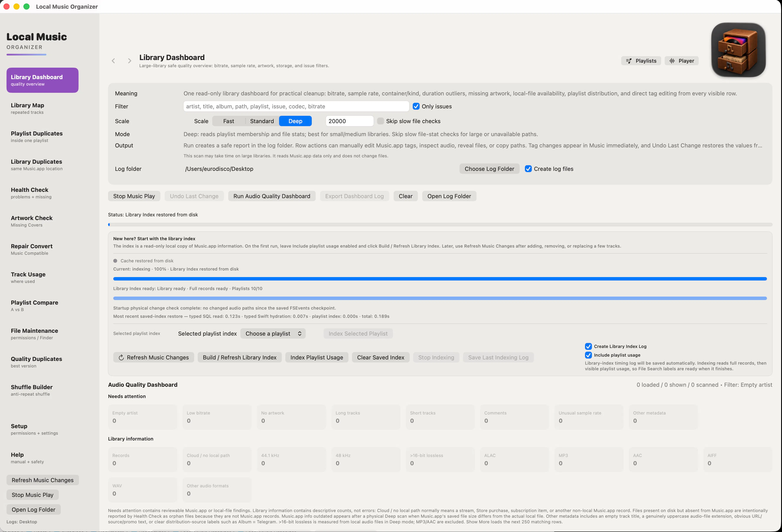
Task: Open File Maintenance section
Action: [42, 334]
